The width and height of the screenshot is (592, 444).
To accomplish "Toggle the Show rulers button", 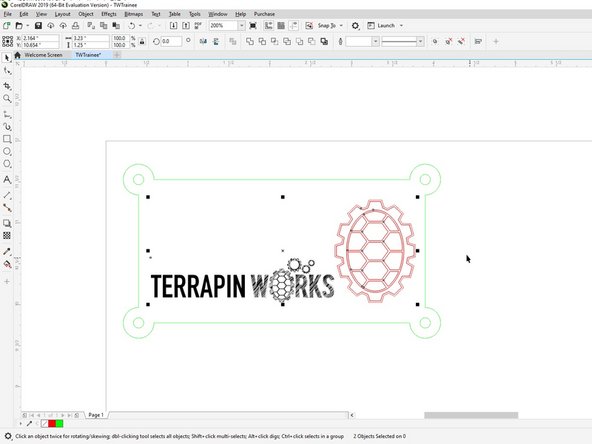I will pyautogui.click(x=268, y=26).
